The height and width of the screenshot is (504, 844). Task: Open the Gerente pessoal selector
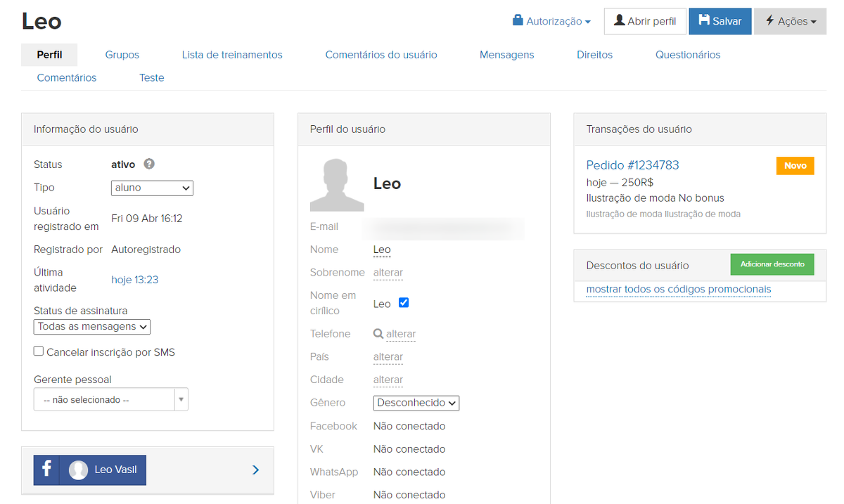coord(110,399)
